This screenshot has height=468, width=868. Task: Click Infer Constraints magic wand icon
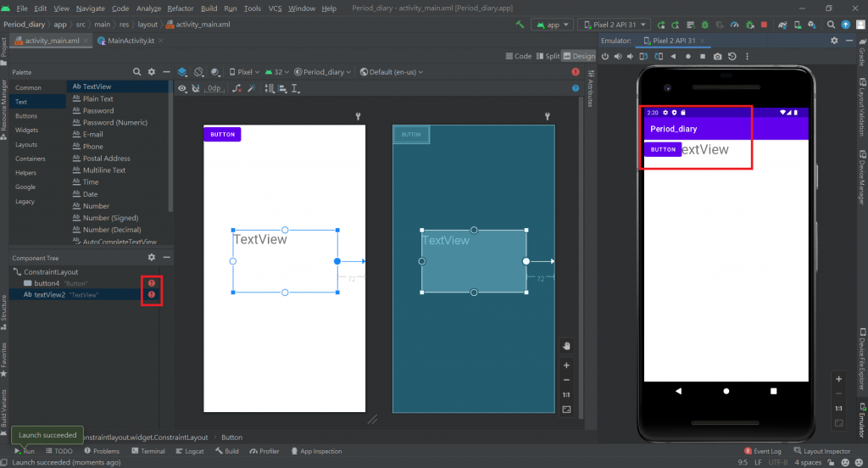[x=251, y=89]
